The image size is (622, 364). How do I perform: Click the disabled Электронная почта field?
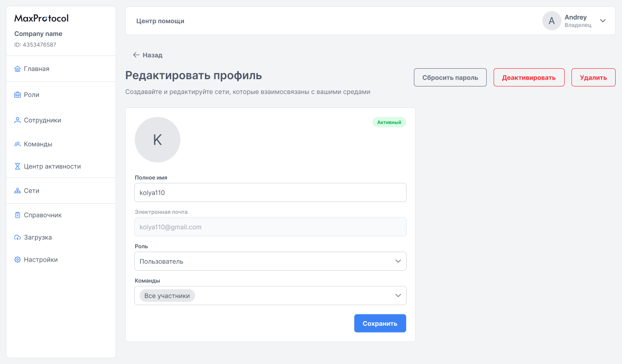[x=270, y=227]
